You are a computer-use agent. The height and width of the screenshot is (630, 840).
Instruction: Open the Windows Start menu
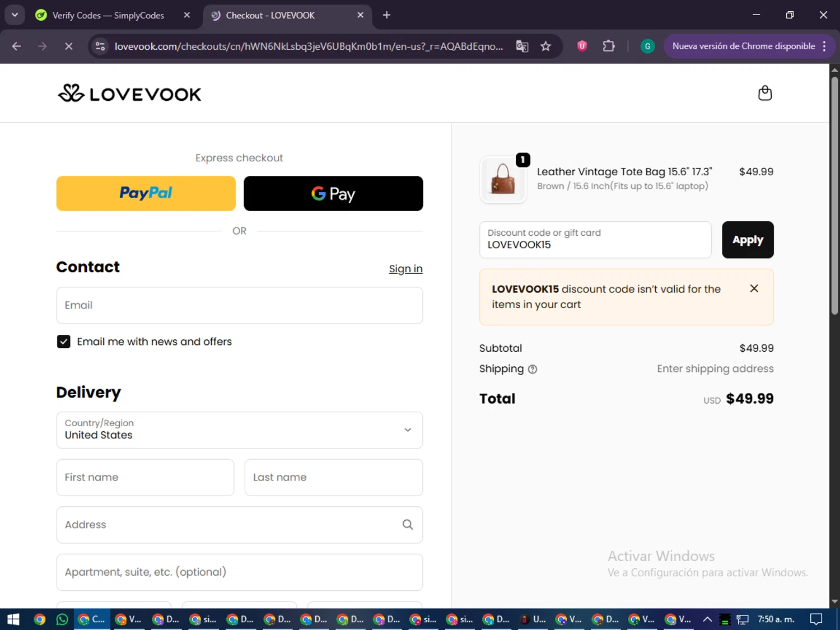[13, 619]
